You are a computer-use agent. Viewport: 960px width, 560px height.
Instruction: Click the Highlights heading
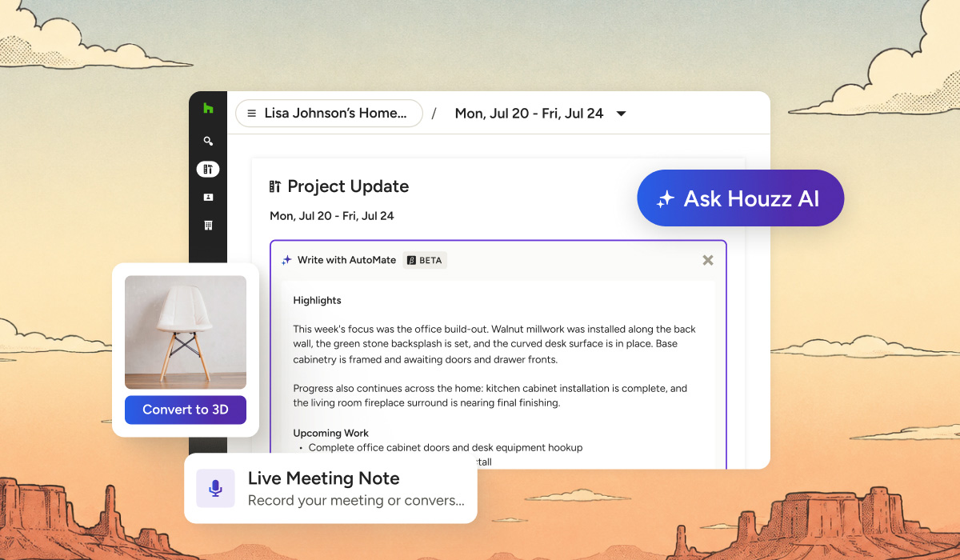pyautogui.click(x=317, y=301)
